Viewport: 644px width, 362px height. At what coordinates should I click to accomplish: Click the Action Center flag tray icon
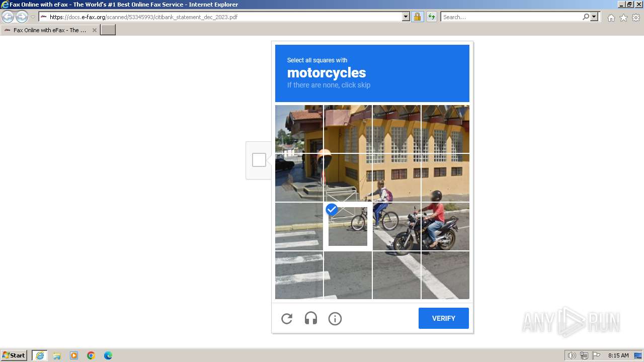(x=596, y=355)
